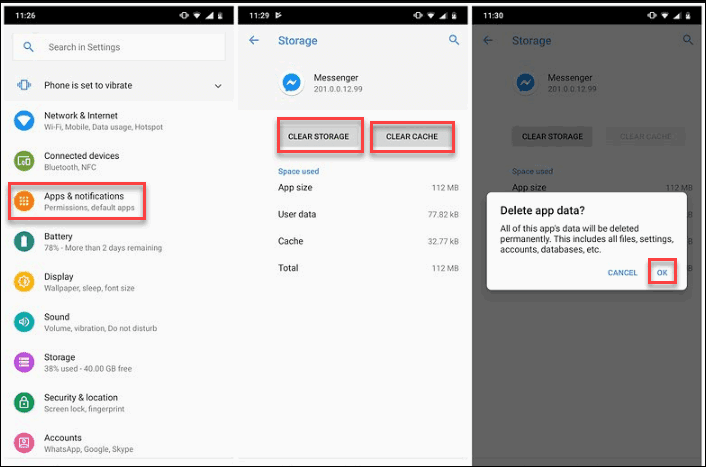Open Accounts settings
The width and height of the screenshot is (706, 467).
pyautogui.click(x=119, y=442)
